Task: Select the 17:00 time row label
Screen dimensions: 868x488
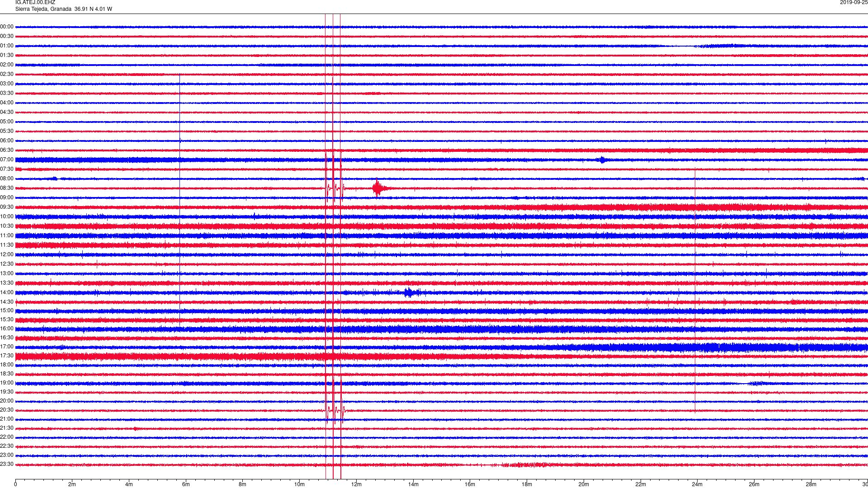Action: 7,347
